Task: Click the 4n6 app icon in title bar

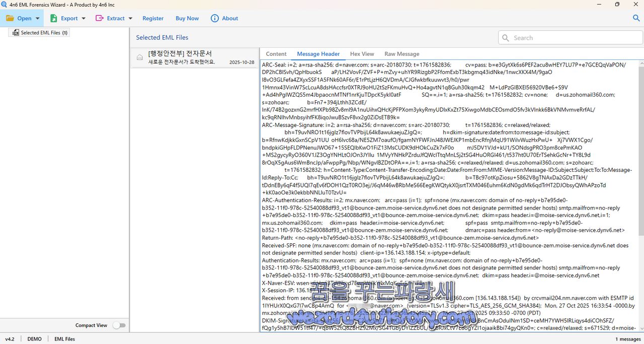Action: tap(5, 4)
